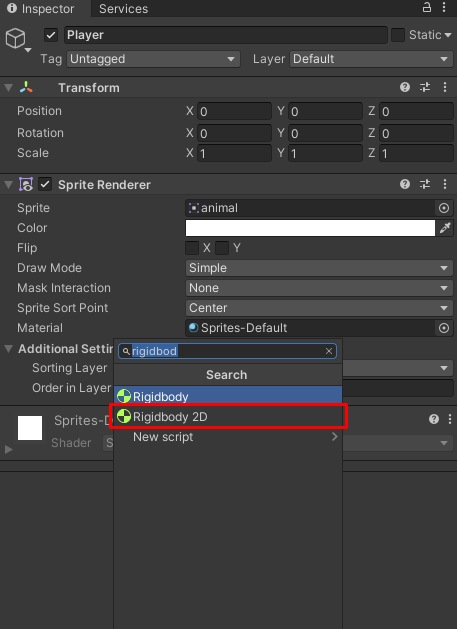Open the Shader dropdown arrow

point(444,443)
